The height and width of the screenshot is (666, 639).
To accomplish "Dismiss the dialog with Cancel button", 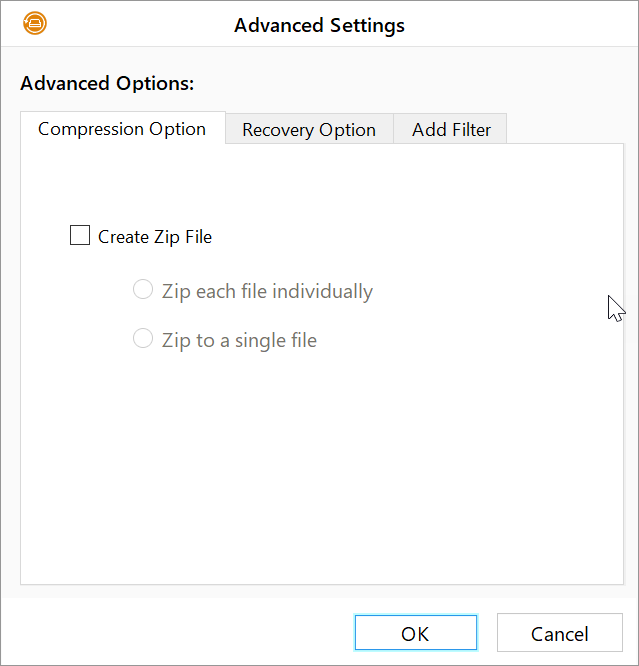I will pyautogui.click(x=560, y=633).
